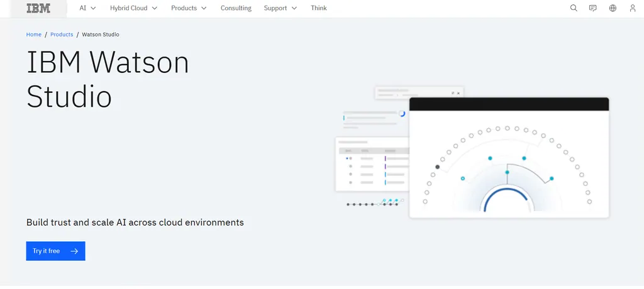Open the Think menu item
644x289 pixels.
(319, 8)
